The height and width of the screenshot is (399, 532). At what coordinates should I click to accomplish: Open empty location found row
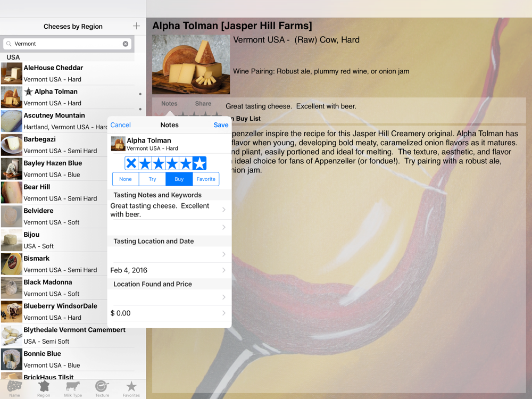pyautogui.click(x=170, y=297)
